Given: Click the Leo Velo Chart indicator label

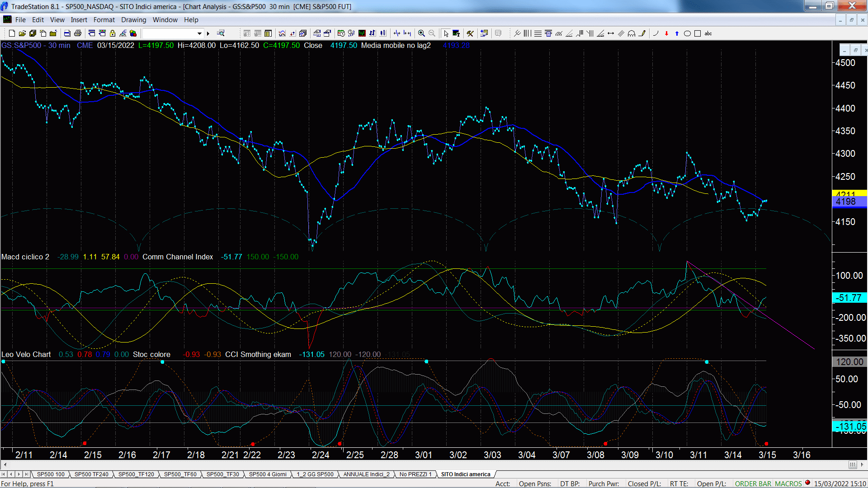Looking at the screenshot, I should pos(26,354).
